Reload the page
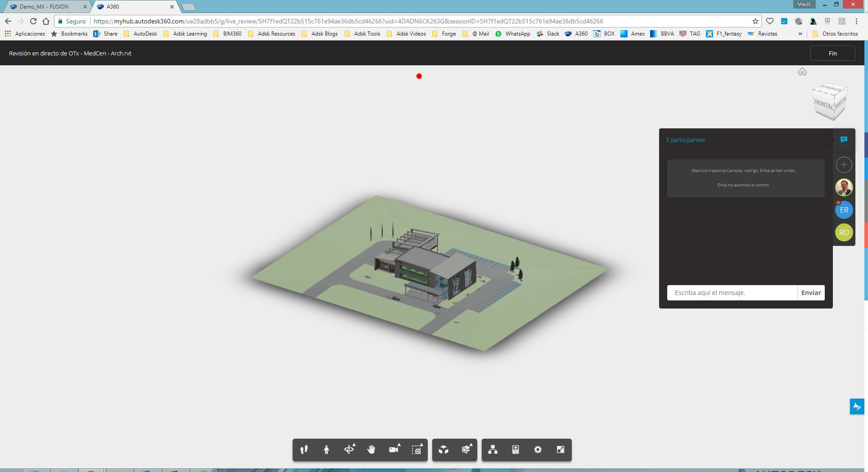Screen dimensions: 868x472 coord(33,21)
